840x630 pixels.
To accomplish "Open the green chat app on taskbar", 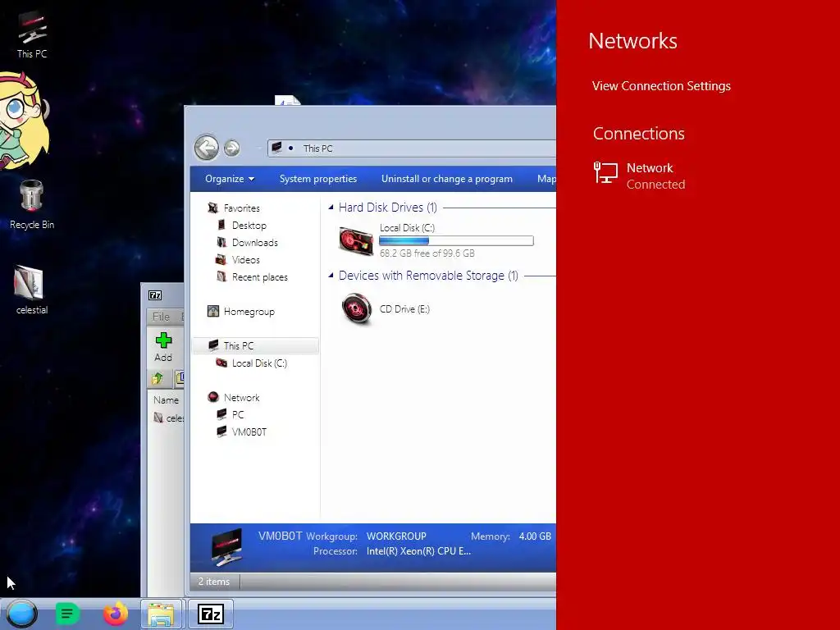I will point(67,614).
